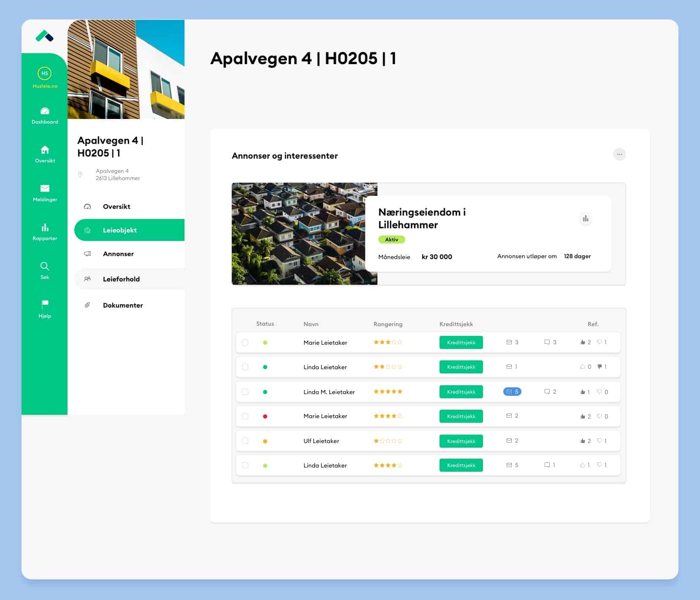Tick the checkbox for Ulf Leietaker
Viewport: 700px width, 600px height.
tap(245, 441)
